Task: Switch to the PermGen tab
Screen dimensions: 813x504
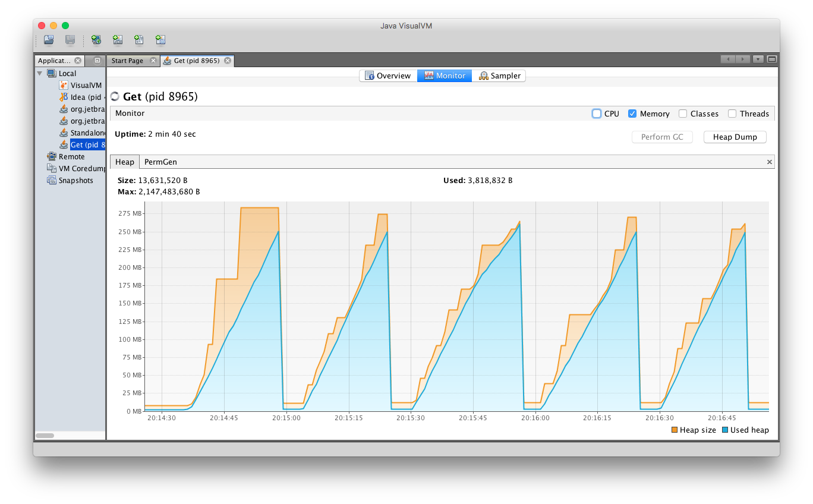Action: click(x=160, y=162)
